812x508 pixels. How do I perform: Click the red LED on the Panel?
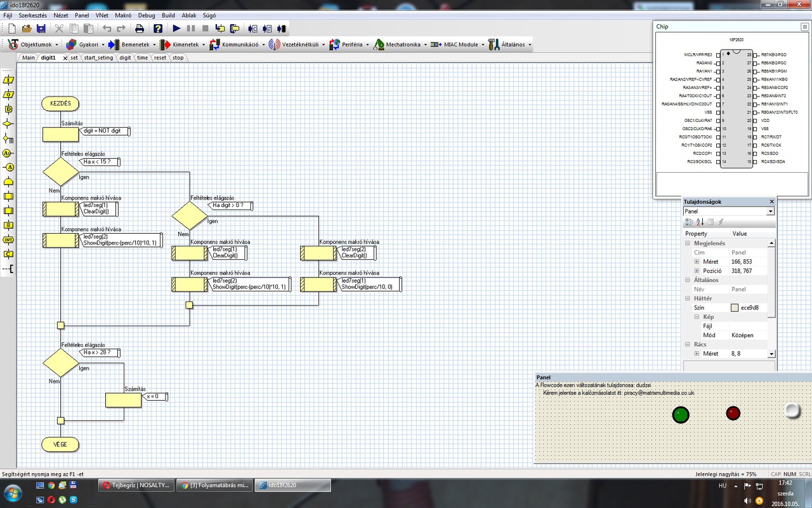(x=733, y=413)
